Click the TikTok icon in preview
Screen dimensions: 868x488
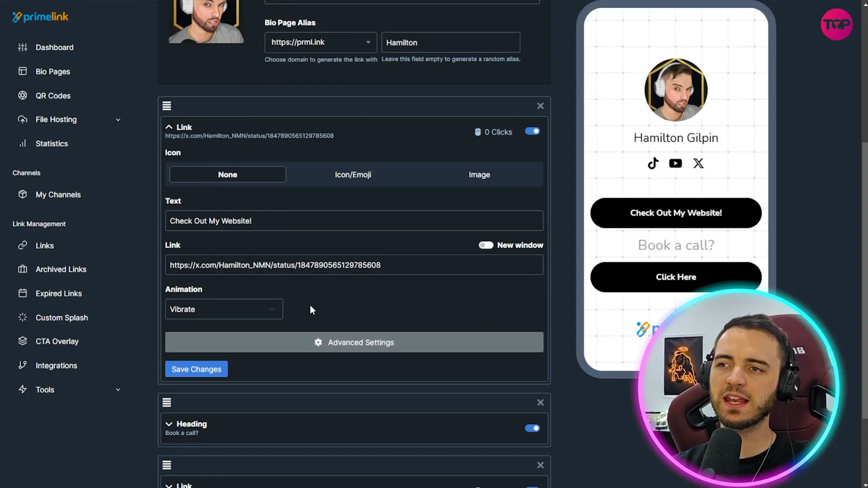pos(653,163)
